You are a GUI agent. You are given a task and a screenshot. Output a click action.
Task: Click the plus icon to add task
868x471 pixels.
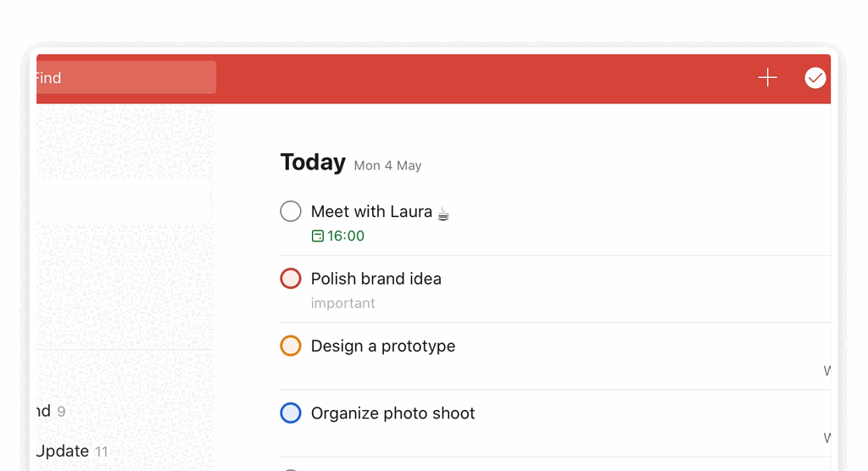click(x=767, y=77)
